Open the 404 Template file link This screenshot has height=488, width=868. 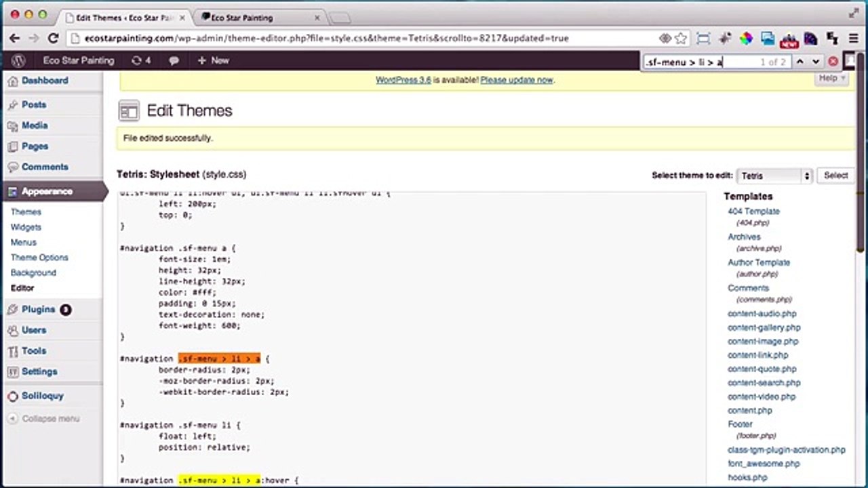pyautogui.click(x=753, y=211)
